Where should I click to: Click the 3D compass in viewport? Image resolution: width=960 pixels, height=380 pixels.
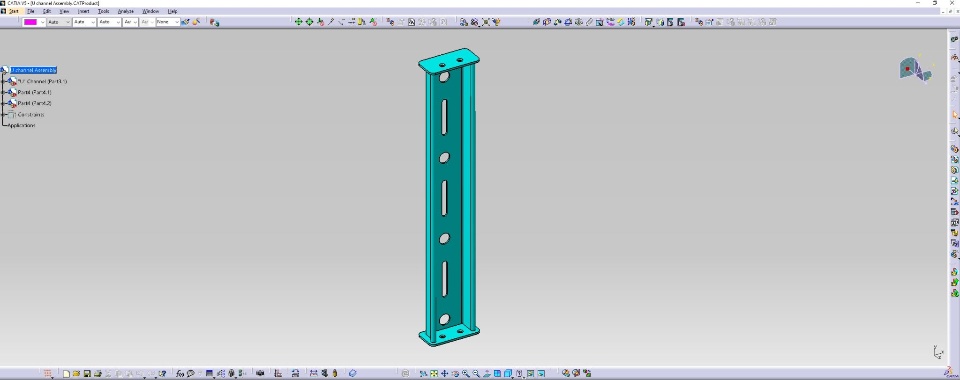click(x=915, y=69)
